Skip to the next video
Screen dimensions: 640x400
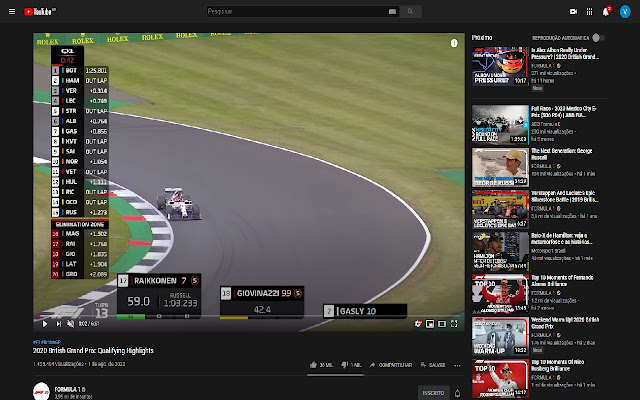click(x=58, y=324)
